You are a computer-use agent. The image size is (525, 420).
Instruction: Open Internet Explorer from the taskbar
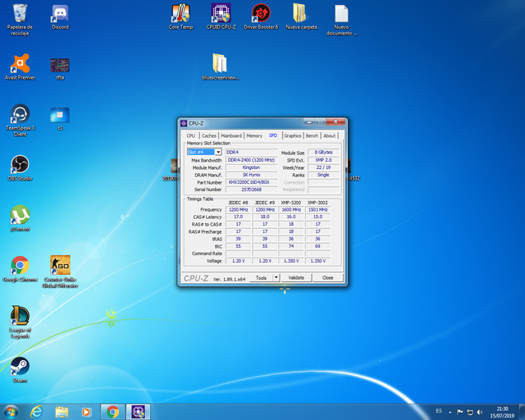pos(36,412)
